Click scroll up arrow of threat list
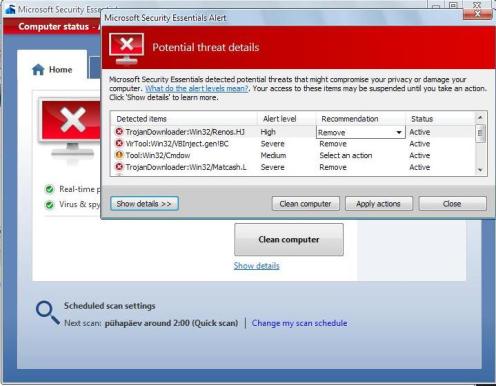Screen dimensions: 496x386 coord(480,117)
